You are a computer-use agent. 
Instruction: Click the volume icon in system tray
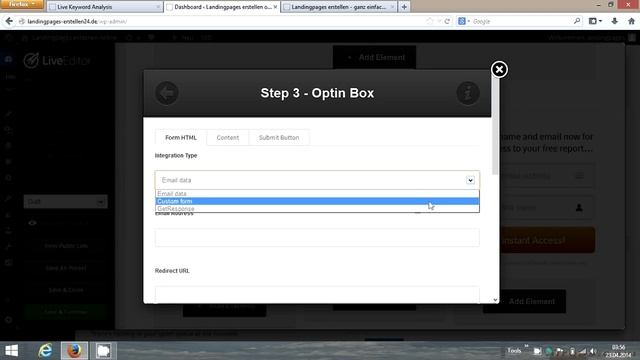point(593,351)
